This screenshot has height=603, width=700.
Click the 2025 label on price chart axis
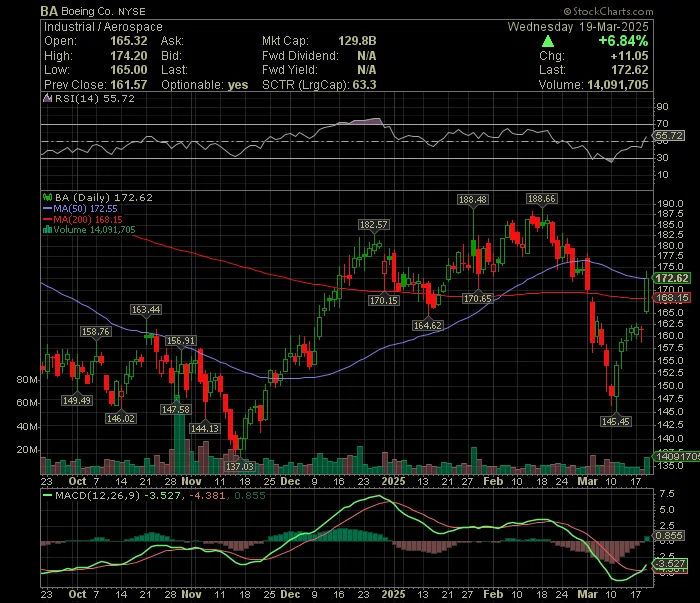(393, 482)
